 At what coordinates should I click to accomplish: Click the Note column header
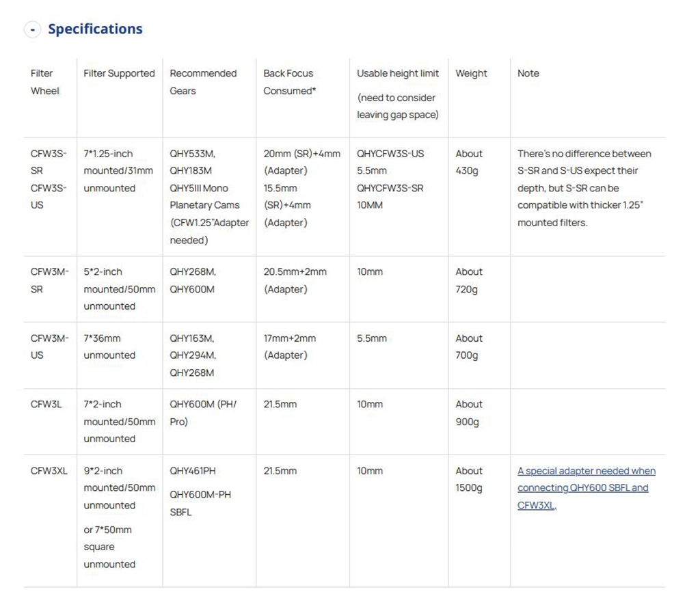tap(528, 73)
